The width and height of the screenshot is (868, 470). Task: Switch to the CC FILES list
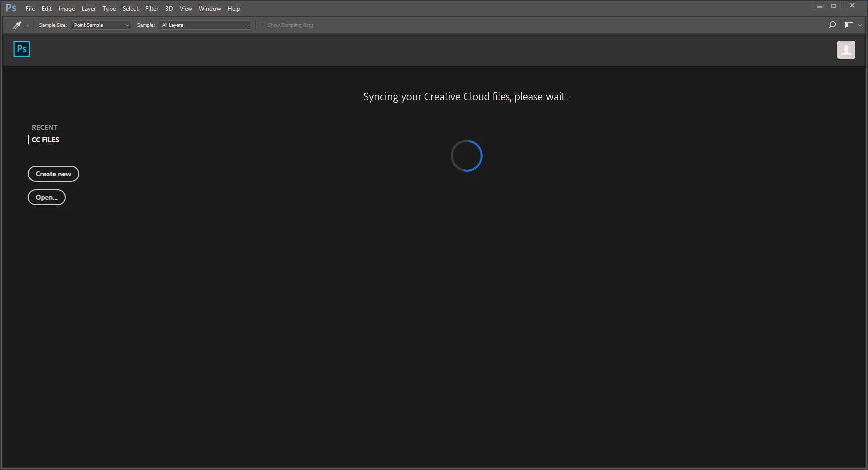coord(45,140)
